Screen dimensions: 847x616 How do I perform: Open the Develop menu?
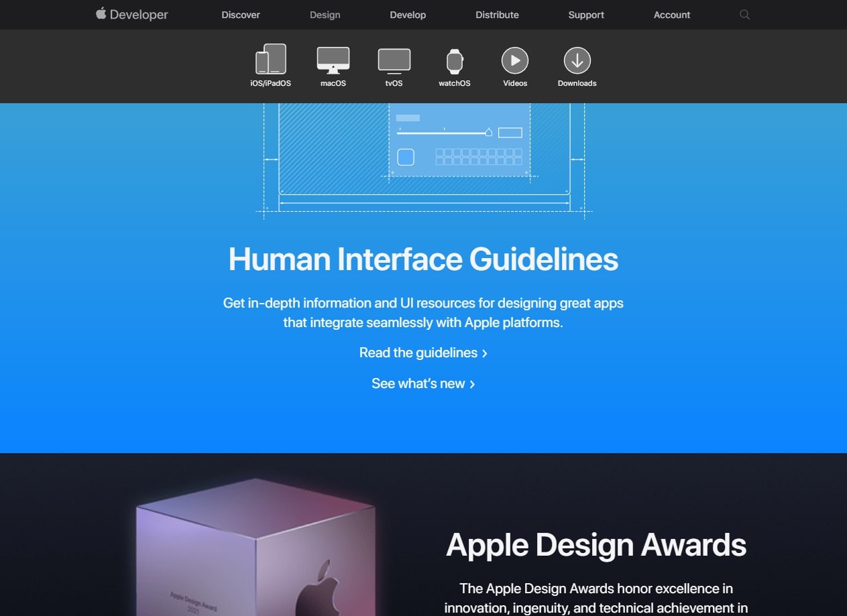[408, 15]
